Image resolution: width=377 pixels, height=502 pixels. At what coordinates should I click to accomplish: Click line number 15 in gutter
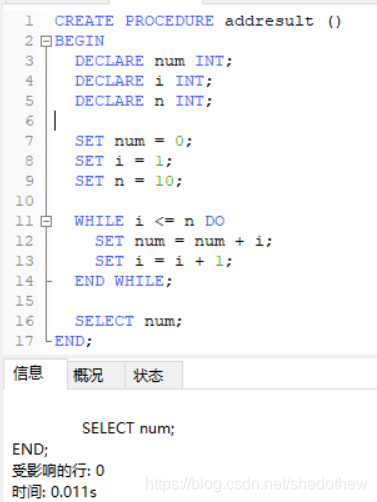pyautogui.click(x=25, y=301)
